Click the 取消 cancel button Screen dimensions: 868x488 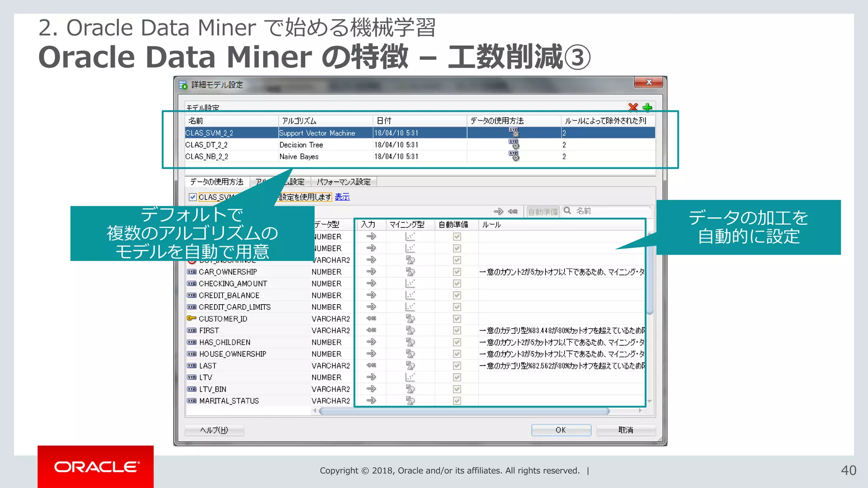626,430
